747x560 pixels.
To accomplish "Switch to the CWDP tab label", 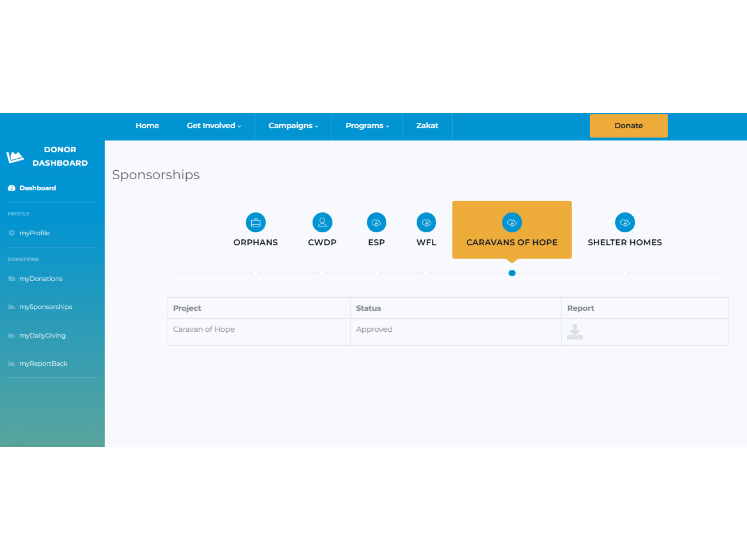I will click(322, 243).
